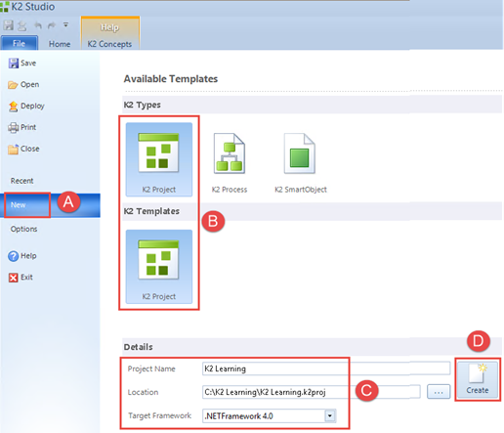Click the save icon in quick access toolbar

pos(9,25)
